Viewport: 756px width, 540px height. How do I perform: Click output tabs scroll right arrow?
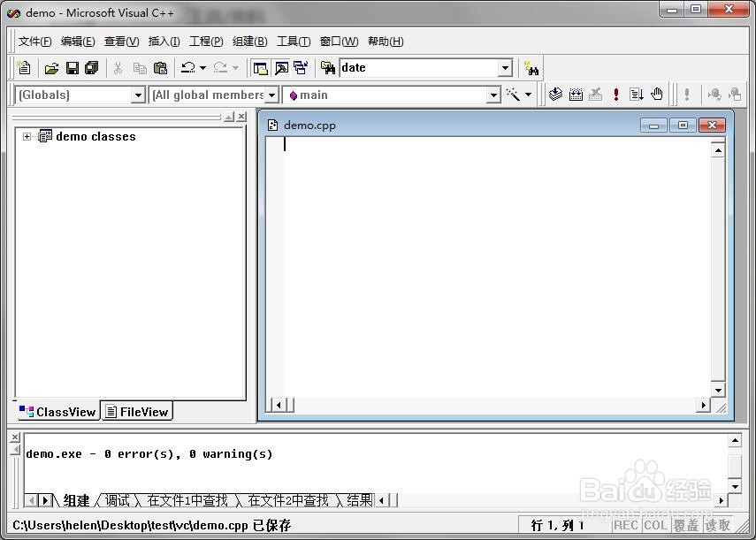tap(45, 501)
